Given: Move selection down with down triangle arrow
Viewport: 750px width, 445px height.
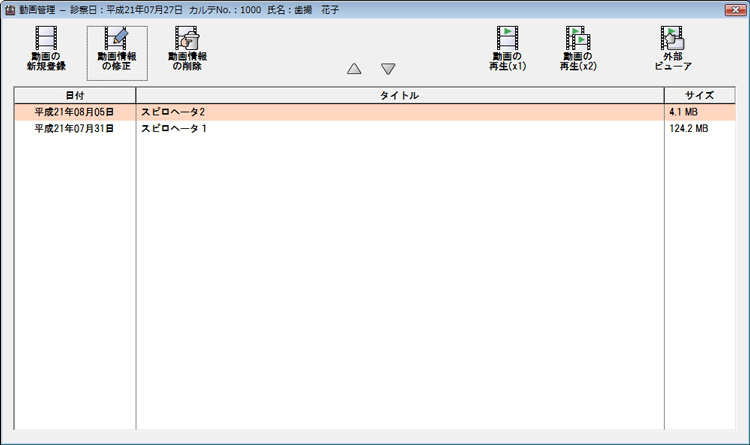Looking at the screenshot, I should click(388, 69).
